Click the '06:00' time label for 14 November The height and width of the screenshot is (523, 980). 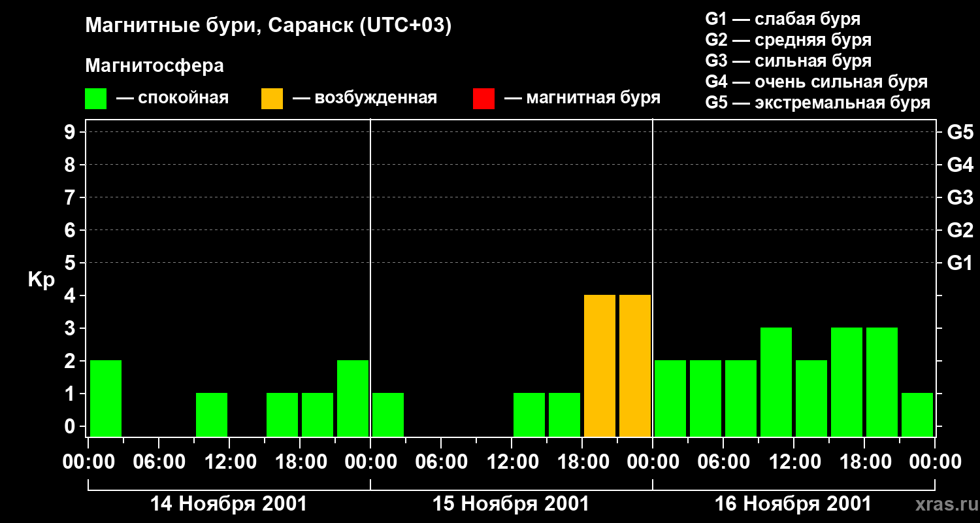click(x=159, y=462)
